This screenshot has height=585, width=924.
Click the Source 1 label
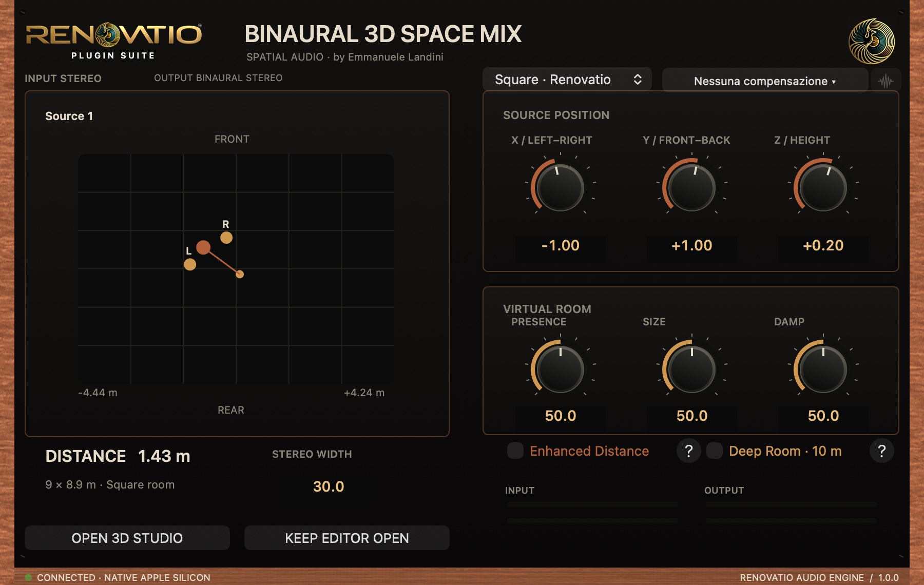click(69, 116)
